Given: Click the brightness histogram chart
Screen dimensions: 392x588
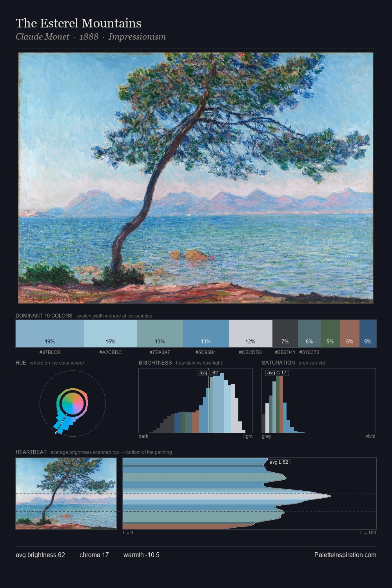Looking at the screenshot, I should coord(196,401).
